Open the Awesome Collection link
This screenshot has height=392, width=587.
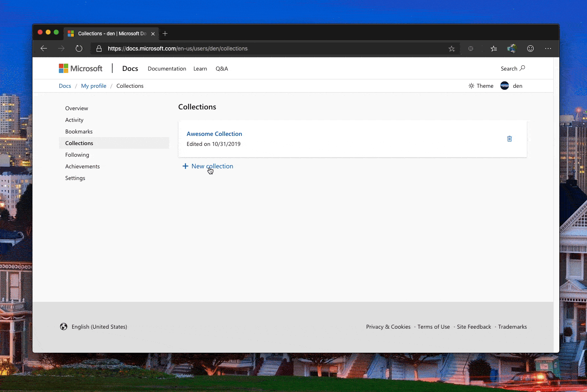pos(214,134)
